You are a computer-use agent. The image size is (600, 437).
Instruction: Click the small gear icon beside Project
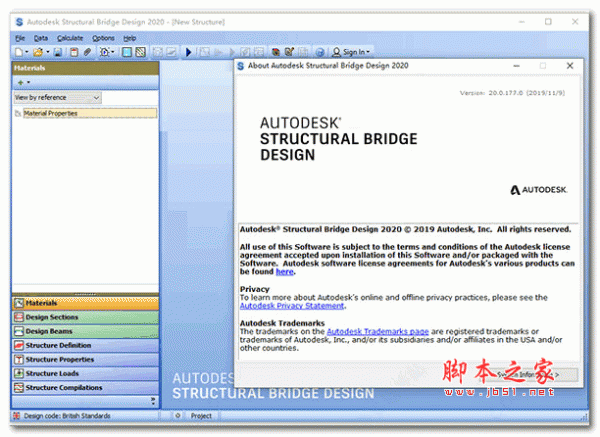[x=178, y=415]
